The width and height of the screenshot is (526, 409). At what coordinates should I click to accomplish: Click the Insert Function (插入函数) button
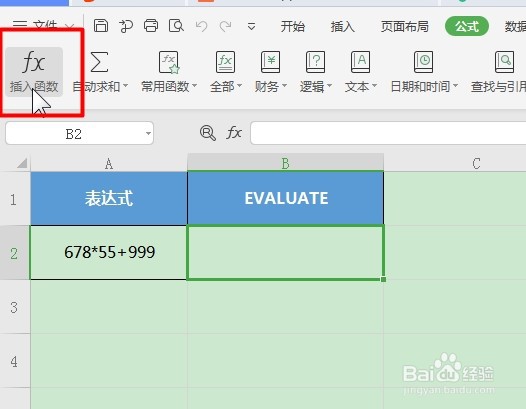[34, 72]
